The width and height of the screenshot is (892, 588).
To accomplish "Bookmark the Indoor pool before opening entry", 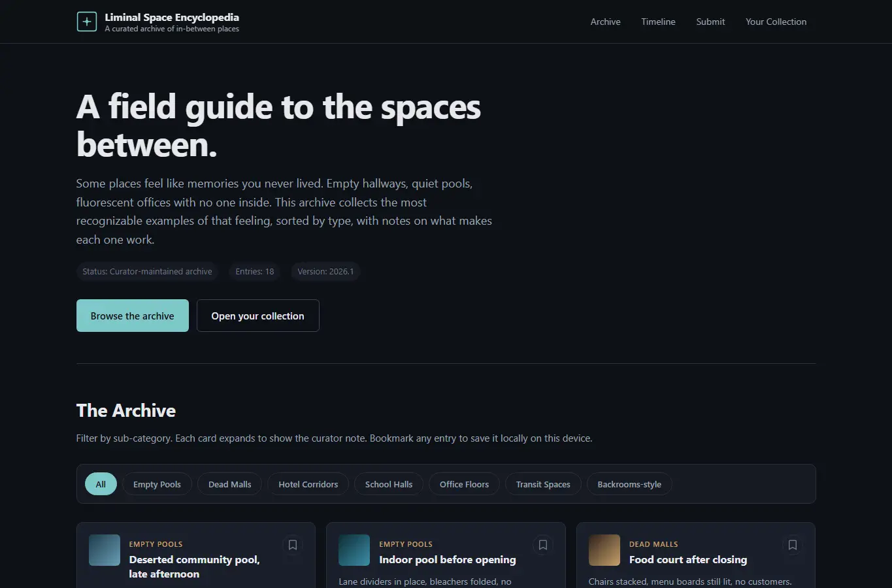I will click(542, 545).
